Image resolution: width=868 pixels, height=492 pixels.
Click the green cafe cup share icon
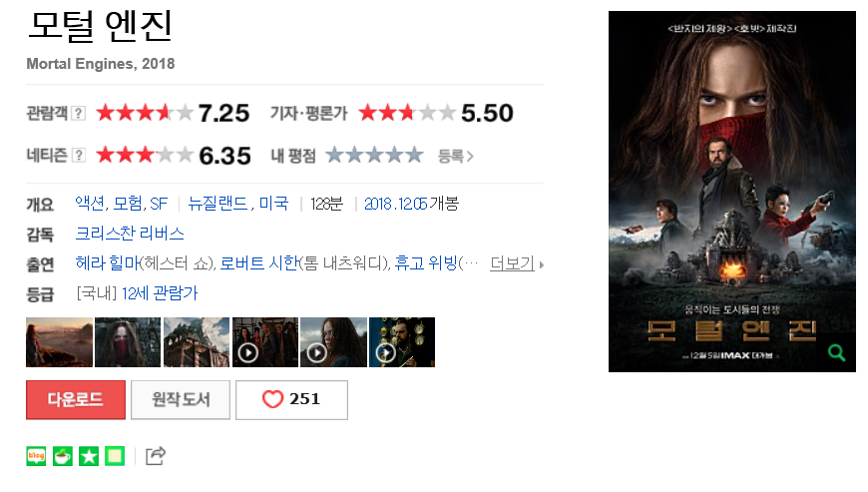click(63, 456)
